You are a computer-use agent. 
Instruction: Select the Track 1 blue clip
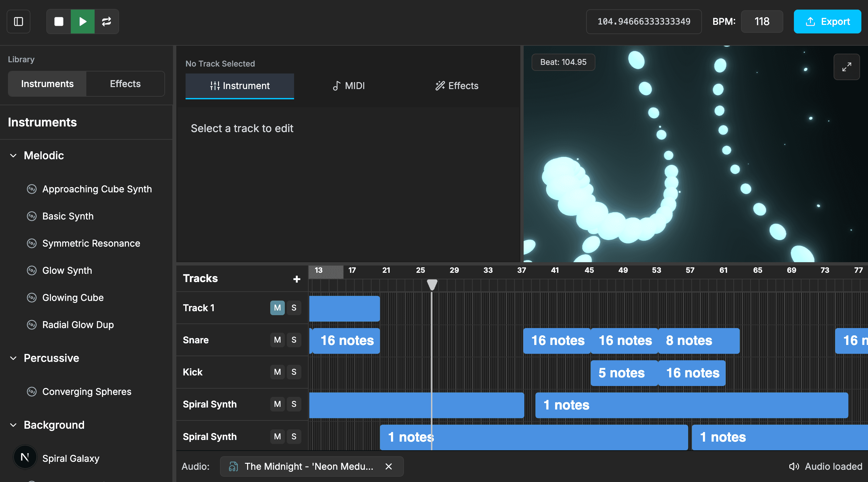pyautogui.click(x=344, y=308)
